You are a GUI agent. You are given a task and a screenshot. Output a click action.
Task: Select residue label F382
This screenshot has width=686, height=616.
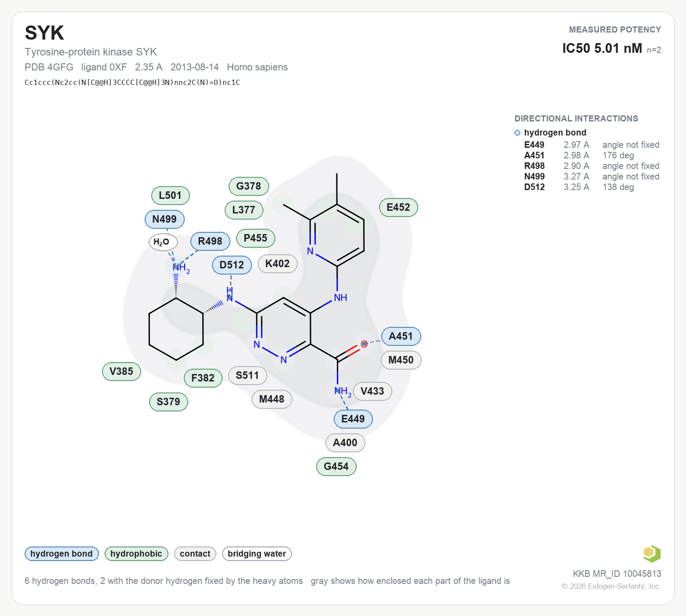click(203, 378)
